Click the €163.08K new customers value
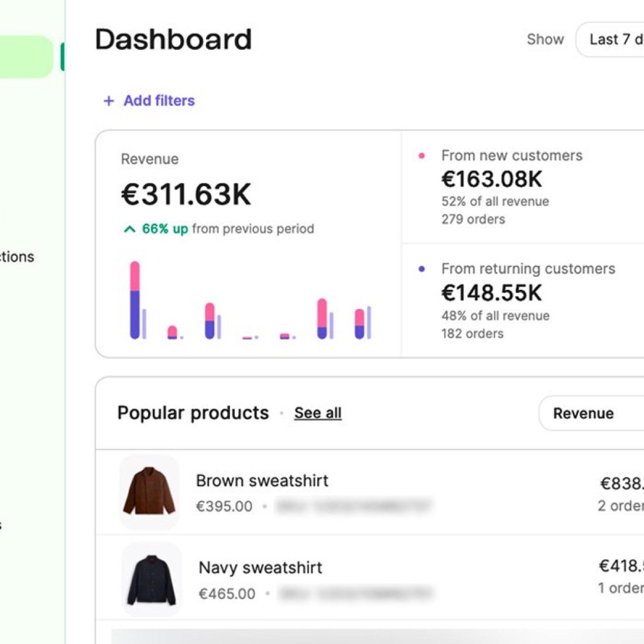The height and width of the screenshot is (644, 644). coord(492,179)
